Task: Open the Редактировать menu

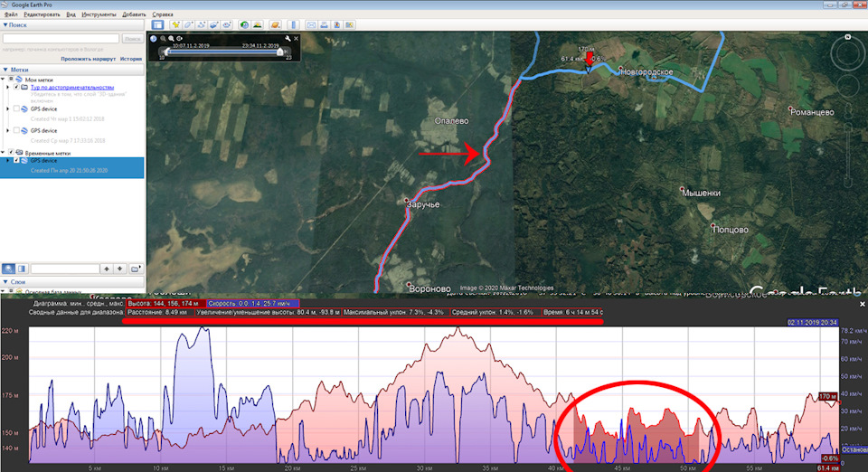Action: [x=42, y=14]
